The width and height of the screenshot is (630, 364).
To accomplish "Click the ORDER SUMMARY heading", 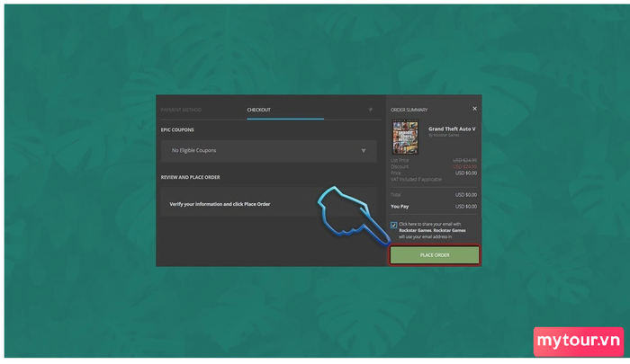I will (x=409, y=110).
